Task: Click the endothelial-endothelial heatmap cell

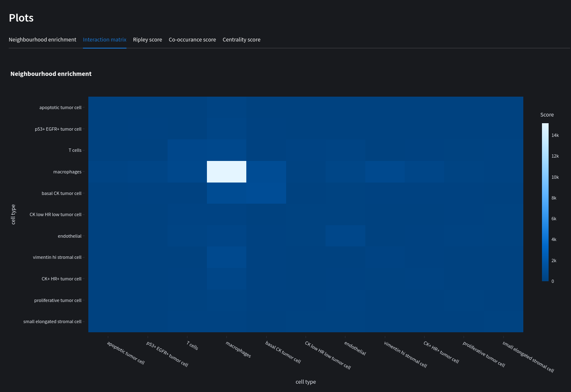Action: pyautogui.click(x=345, y=236)
